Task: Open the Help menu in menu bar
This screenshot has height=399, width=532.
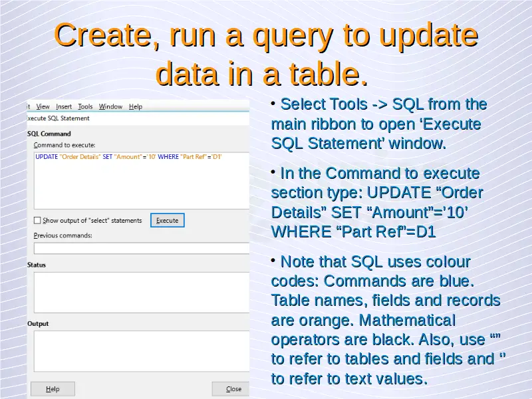Action: (x=136, y=106)
